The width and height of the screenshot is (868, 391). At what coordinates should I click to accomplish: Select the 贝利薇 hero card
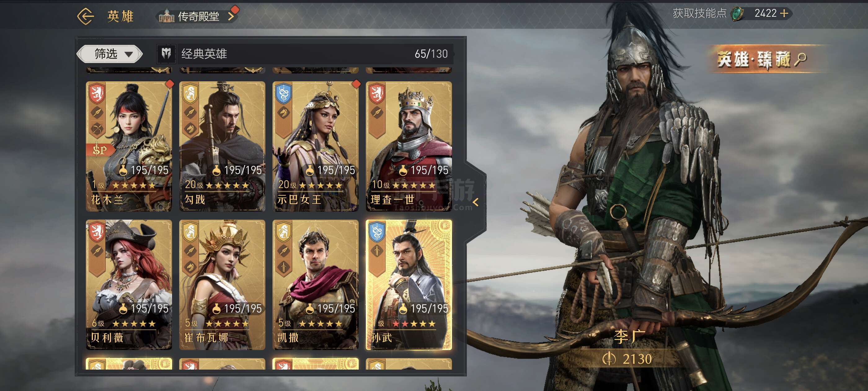pyautogui.click(x=129, y=284)
